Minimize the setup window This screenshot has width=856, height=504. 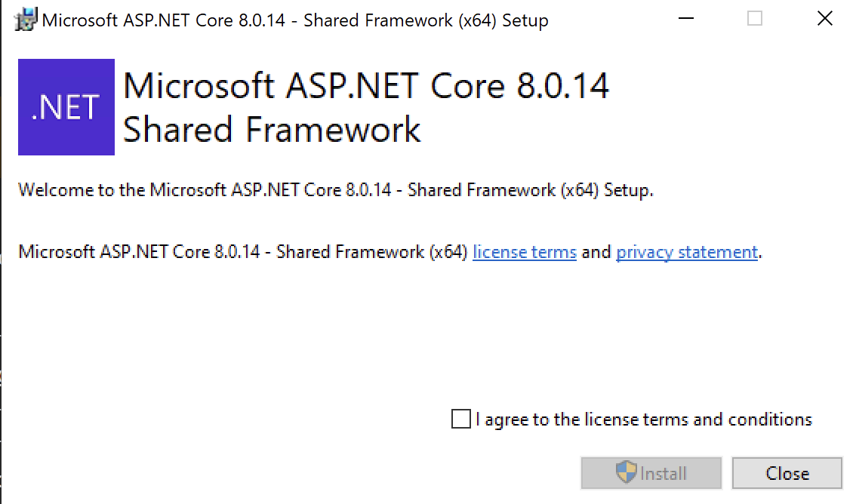tap(685, 20)
